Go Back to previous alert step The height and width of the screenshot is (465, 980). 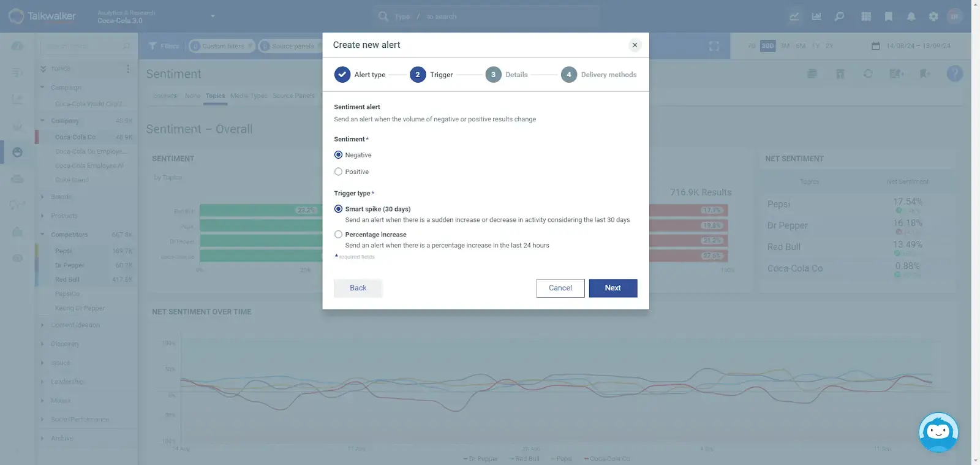[358, 288]
